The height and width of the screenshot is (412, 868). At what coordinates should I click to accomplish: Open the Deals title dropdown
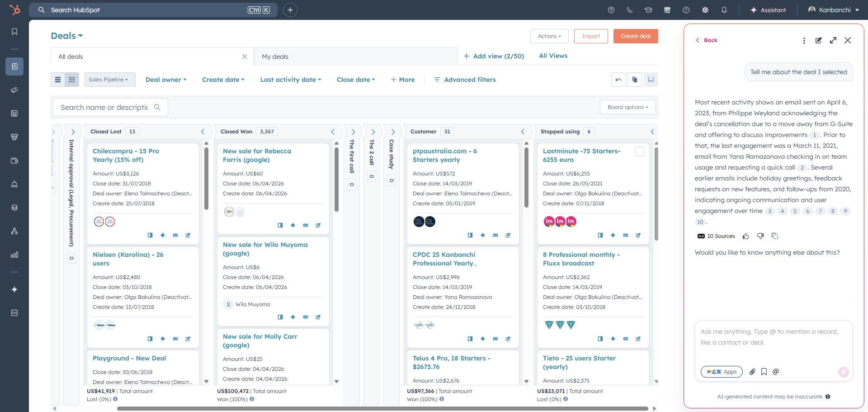[x=67, y=36]
